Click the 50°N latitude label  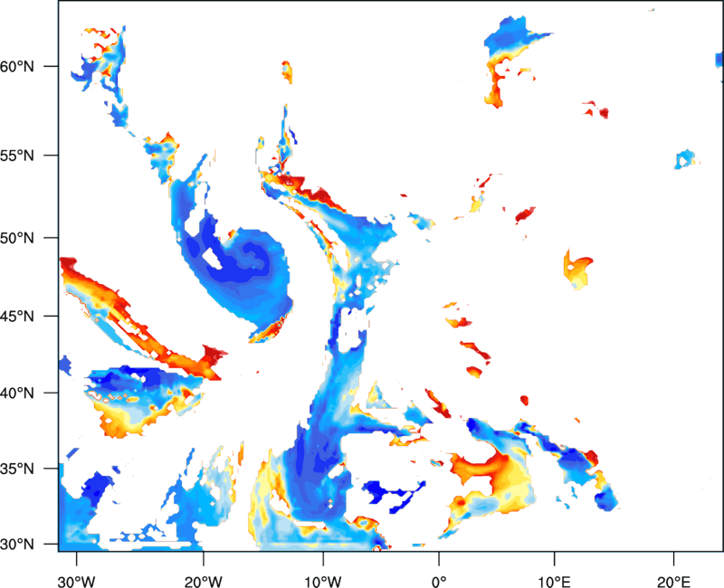pos(17,238)
